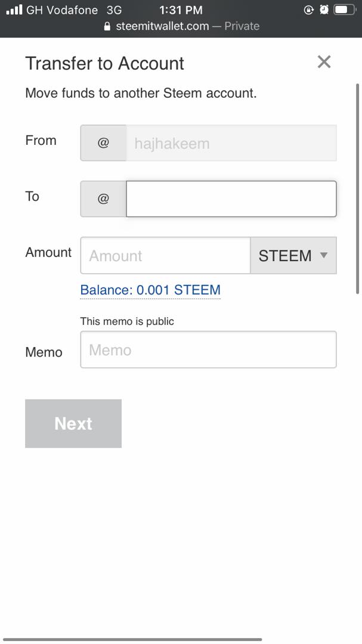The image size is (362, 644).
Task: Click the disabled From field showing hajhakeem
Action: point(231,143)
